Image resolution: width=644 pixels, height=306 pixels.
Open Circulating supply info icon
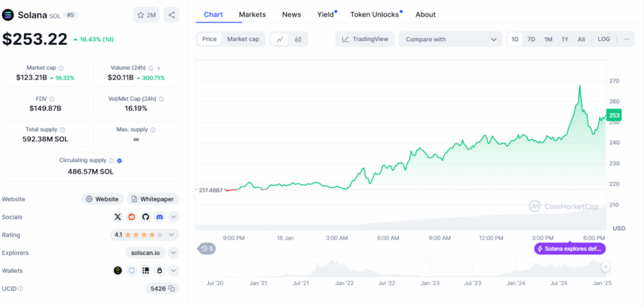[112, 160]
